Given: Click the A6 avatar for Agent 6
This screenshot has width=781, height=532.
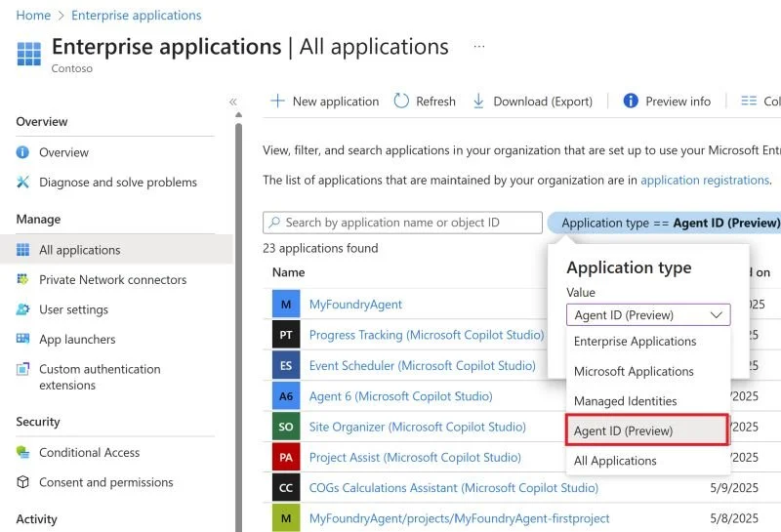Looking at the screenshot, I should [286, 396].
